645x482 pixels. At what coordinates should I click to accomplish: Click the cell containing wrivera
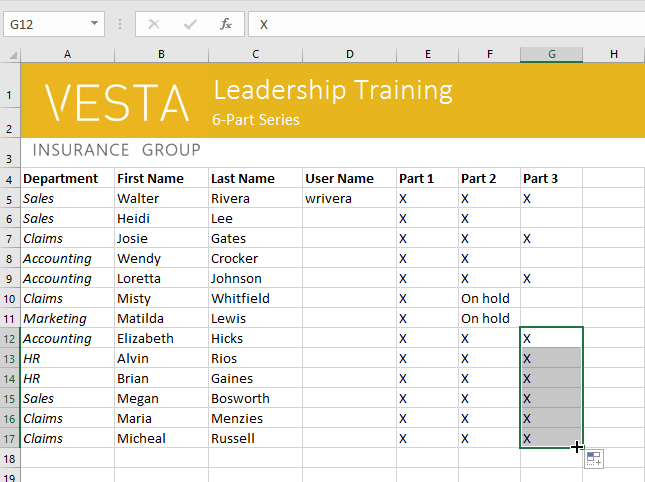tap(349, 198)
